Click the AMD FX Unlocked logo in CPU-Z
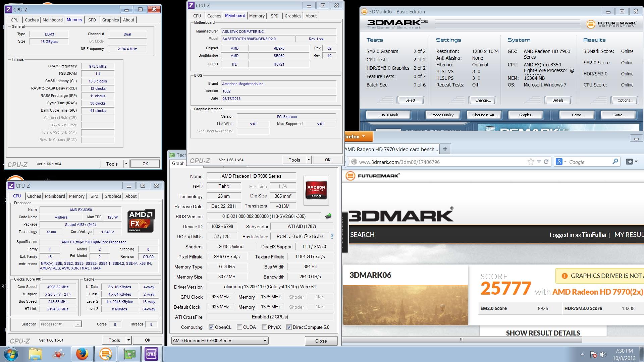Viewport: 644px width, 362px height. pyautogui.click(x=141, y=221)
